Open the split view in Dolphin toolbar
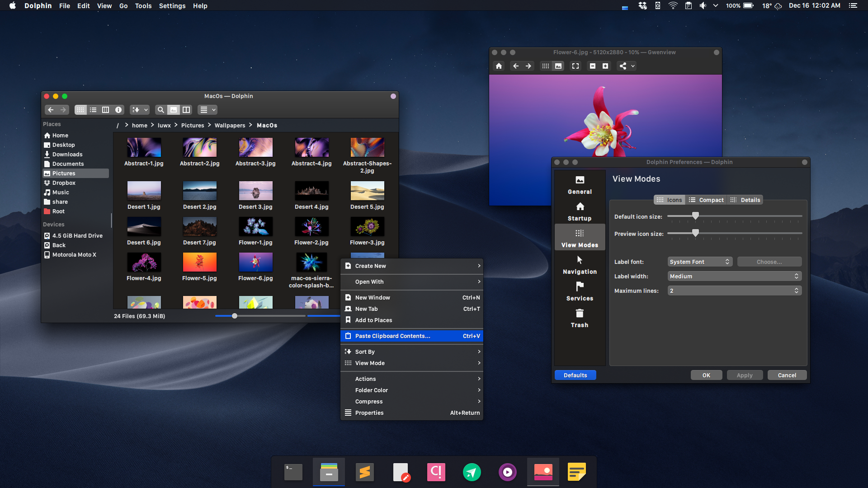The image size is (868, 488). point(186,110)
